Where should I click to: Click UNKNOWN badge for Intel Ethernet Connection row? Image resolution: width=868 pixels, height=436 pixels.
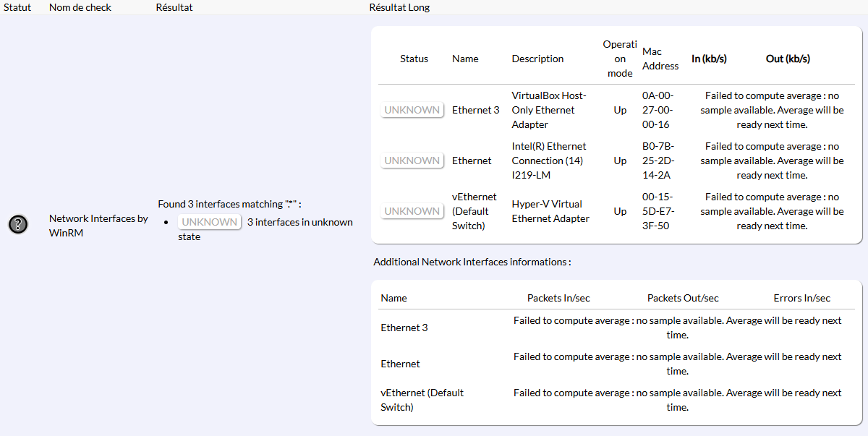(x=412, y=161)
